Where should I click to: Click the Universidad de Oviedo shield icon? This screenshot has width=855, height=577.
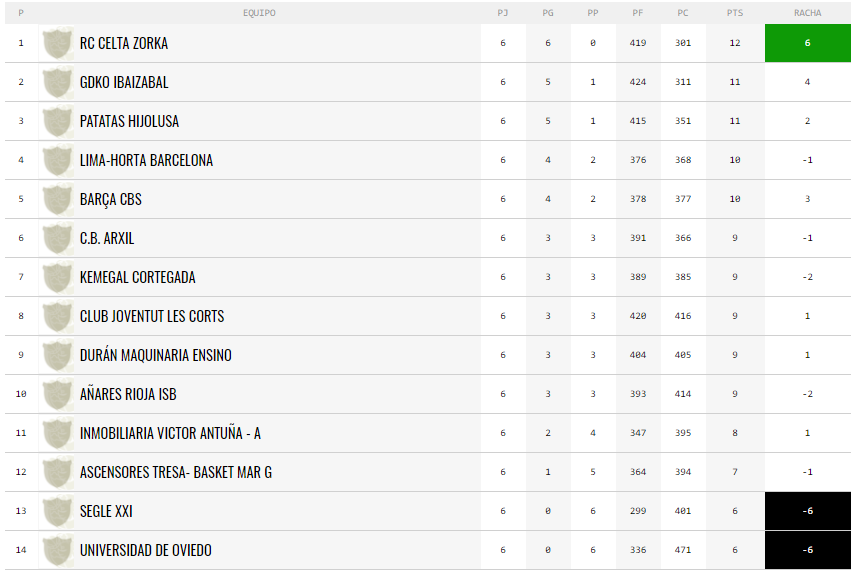(x=57, y=550)
